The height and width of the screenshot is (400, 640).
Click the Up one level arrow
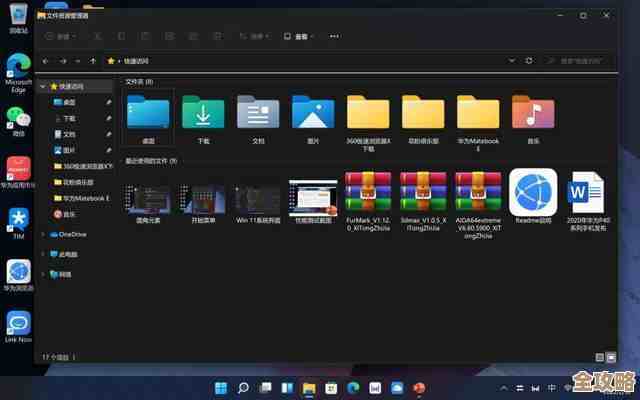coord(93,61)
